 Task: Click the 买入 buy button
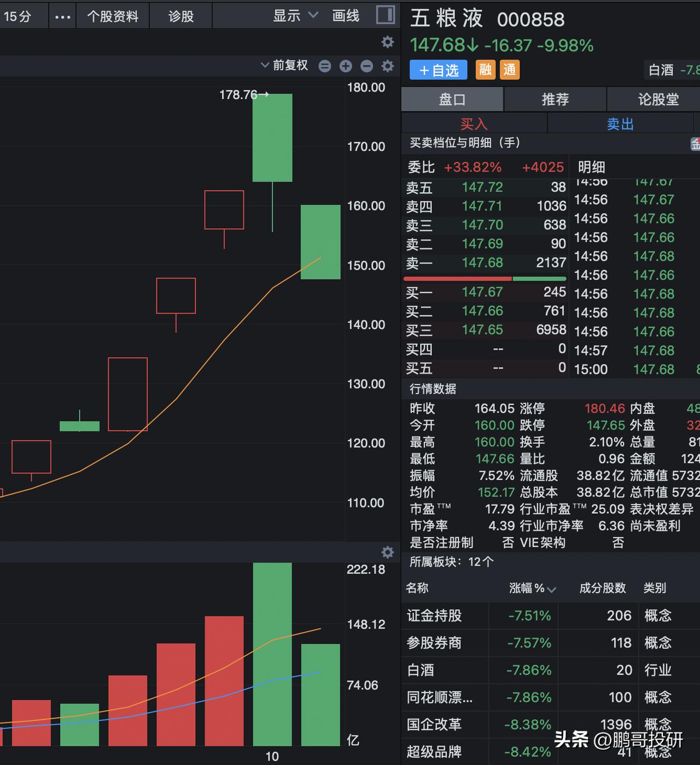pos(474,124)
